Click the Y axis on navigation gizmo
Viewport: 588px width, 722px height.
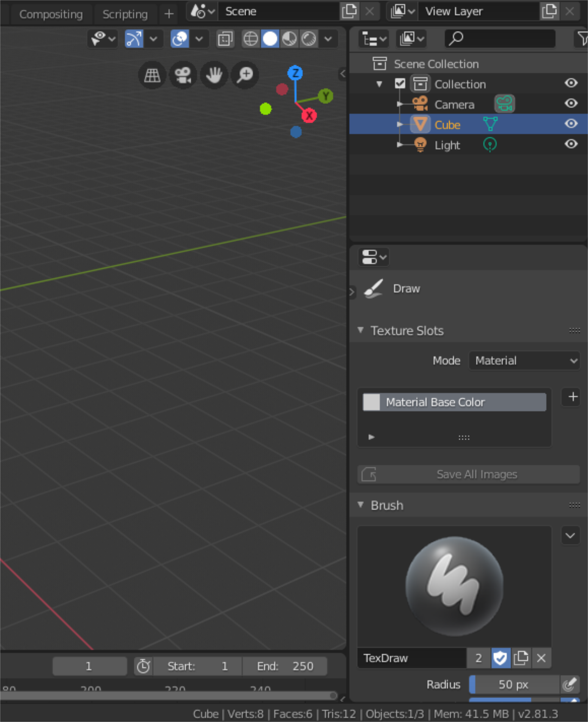(x=326, y=96)
